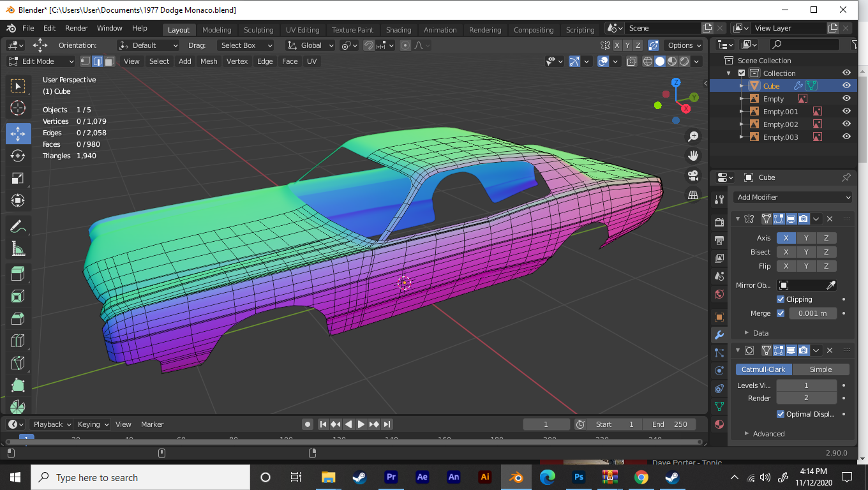Switch to the Sculpting workspace tab

258,30
